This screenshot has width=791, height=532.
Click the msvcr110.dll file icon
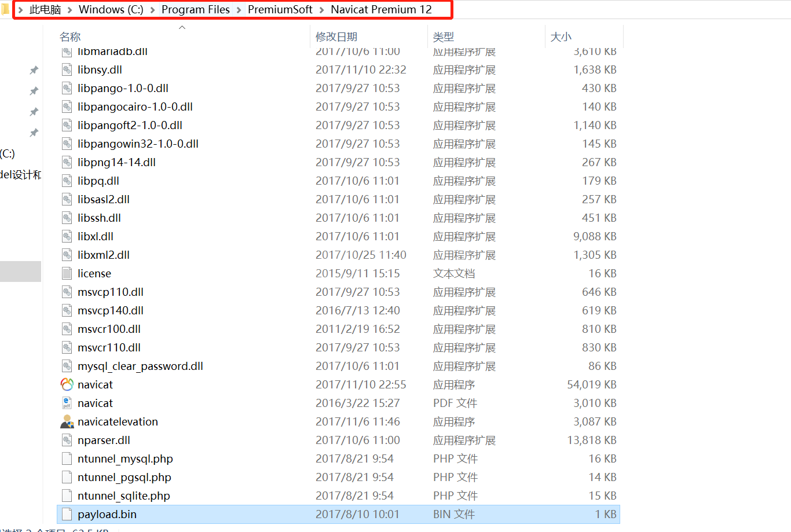(67, 347)
